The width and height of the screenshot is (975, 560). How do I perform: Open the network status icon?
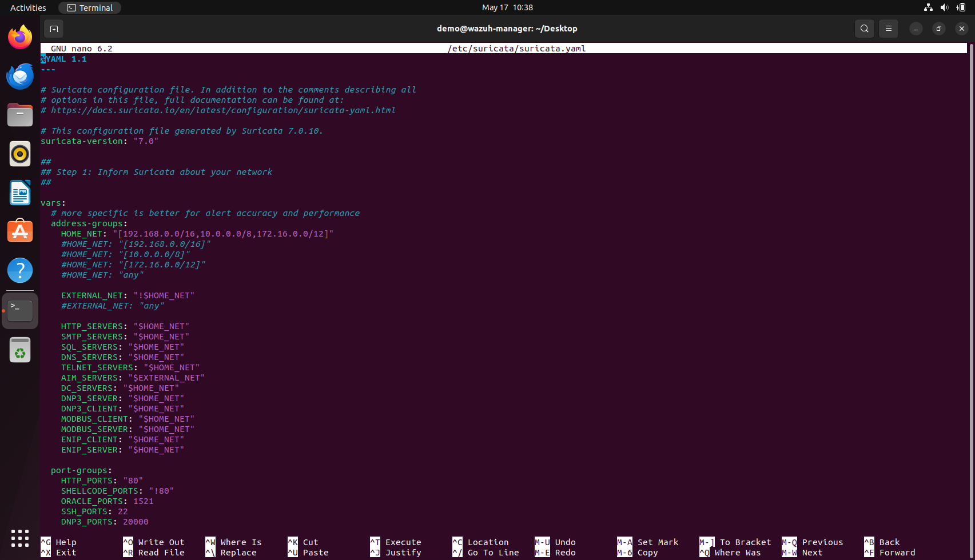click(x=928, y=7)
